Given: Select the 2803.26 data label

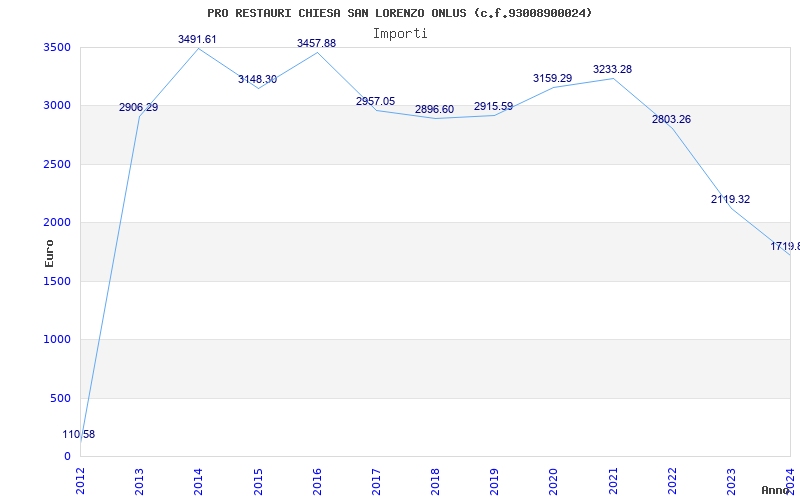Looking at the screenshot, I should point(671,119).
